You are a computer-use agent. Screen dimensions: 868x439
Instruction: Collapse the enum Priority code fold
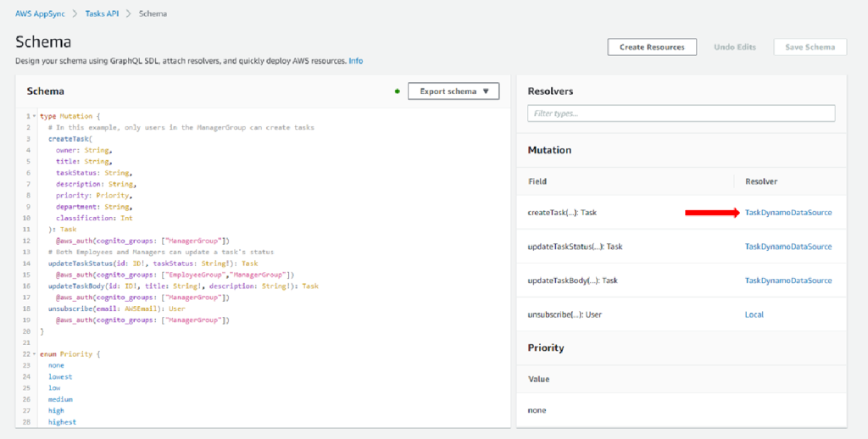[x=34, y=353]
